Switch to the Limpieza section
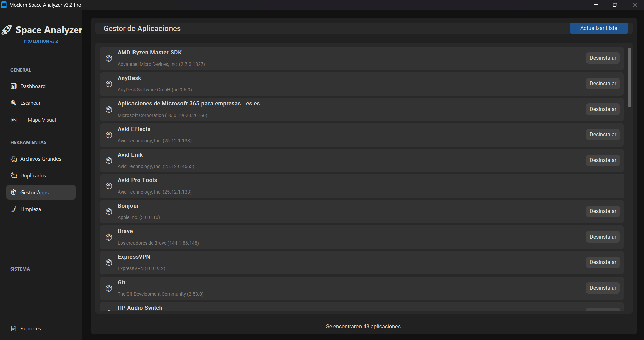The width and height of the screenshot is (644, 340). click(30, 209)
